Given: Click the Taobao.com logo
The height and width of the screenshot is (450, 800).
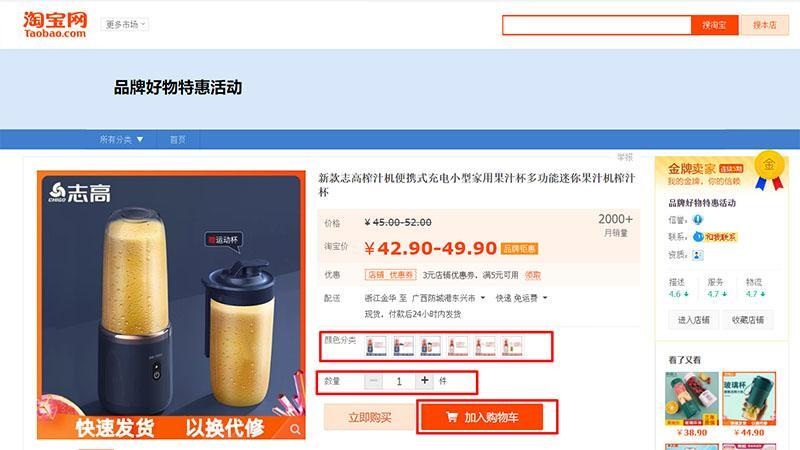Looking at the screenshot, I should click(x=55, y=24).
